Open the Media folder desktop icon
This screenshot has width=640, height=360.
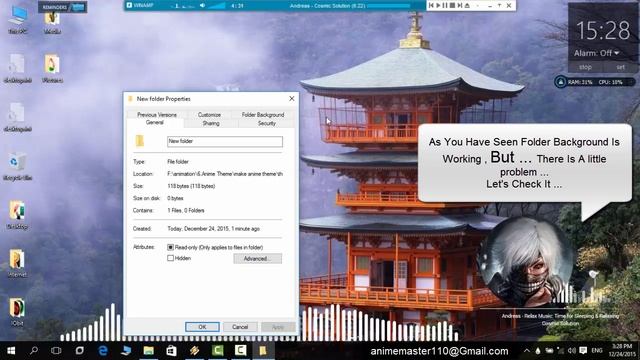point(52,22)
